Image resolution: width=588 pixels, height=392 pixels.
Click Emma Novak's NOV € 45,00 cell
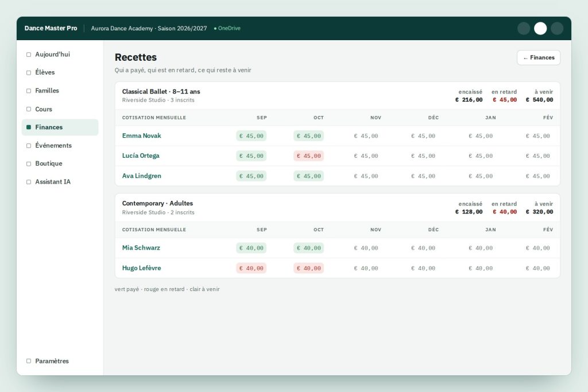pos(366,136)
